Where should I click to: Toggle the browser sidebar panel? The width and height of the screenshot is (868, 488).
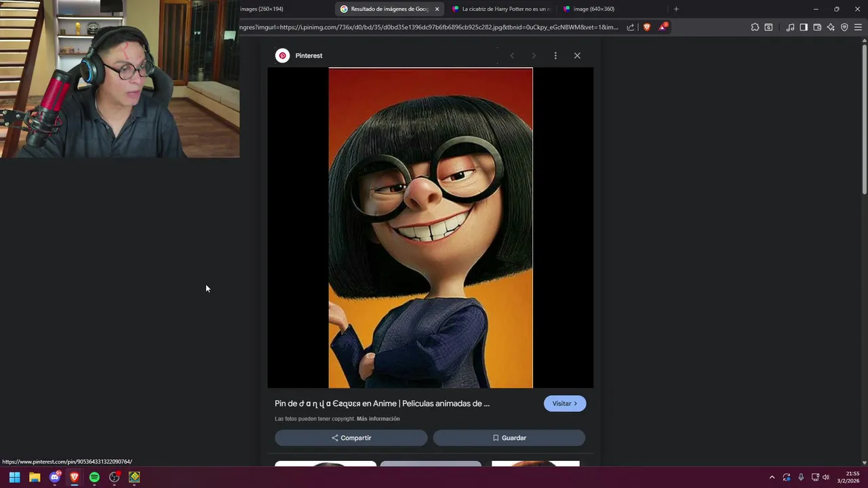804,27
